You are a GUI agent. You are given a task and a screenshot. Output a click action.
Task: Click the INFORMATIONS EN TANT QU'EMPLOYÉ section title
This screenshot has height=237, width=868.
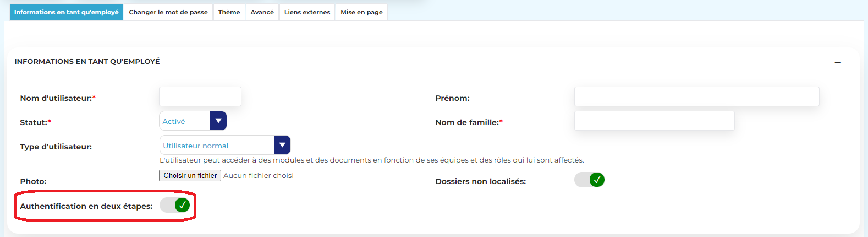coord(87,62)
